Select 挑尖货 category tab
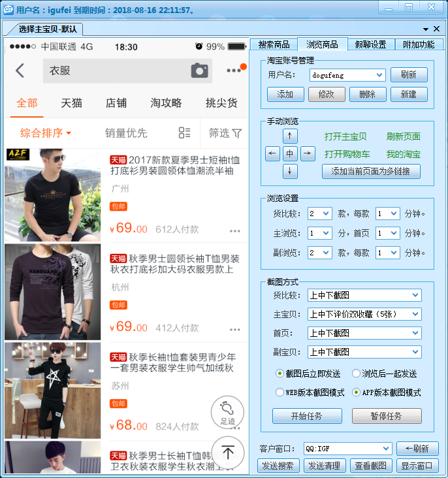This screenshot has height=478, width=448. (x=221, y=103)
